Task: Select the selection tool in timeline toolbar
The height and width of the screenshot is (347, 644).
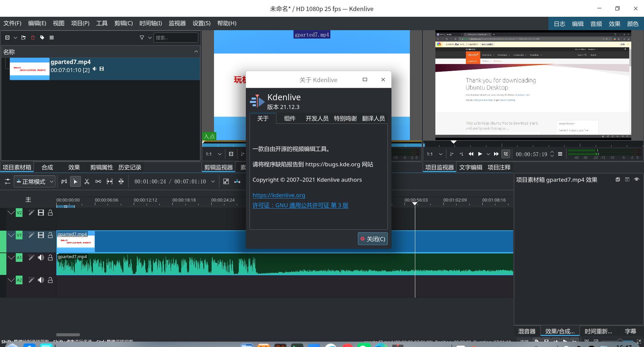Action: [x=75, y=181]
